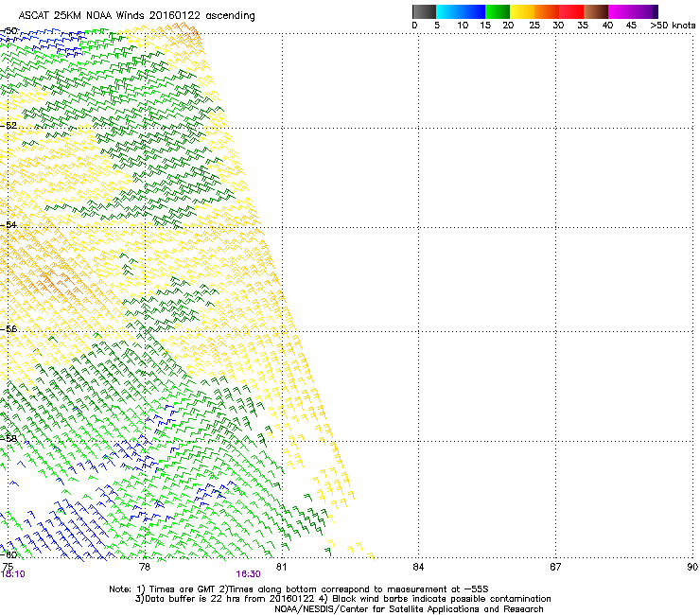Select the cyan-blue 5-15 knots color segment

[461, 11]
